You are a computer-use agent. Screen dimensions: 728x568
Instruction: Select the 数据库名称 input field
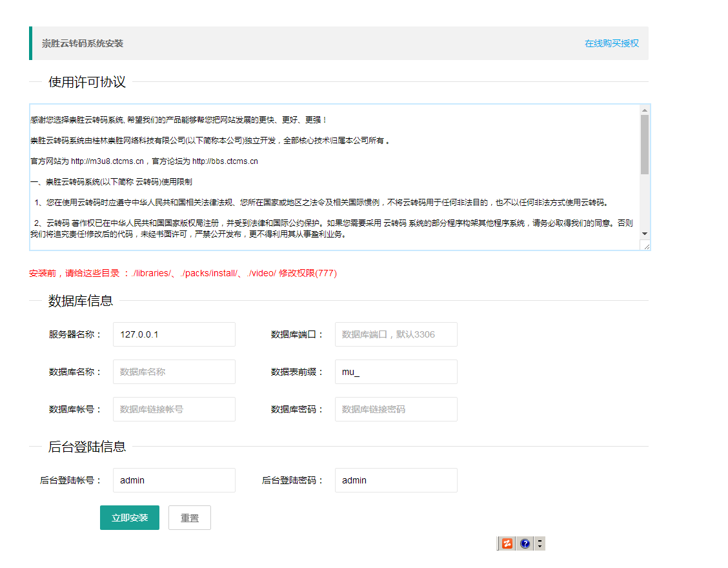tap(174, 372)
